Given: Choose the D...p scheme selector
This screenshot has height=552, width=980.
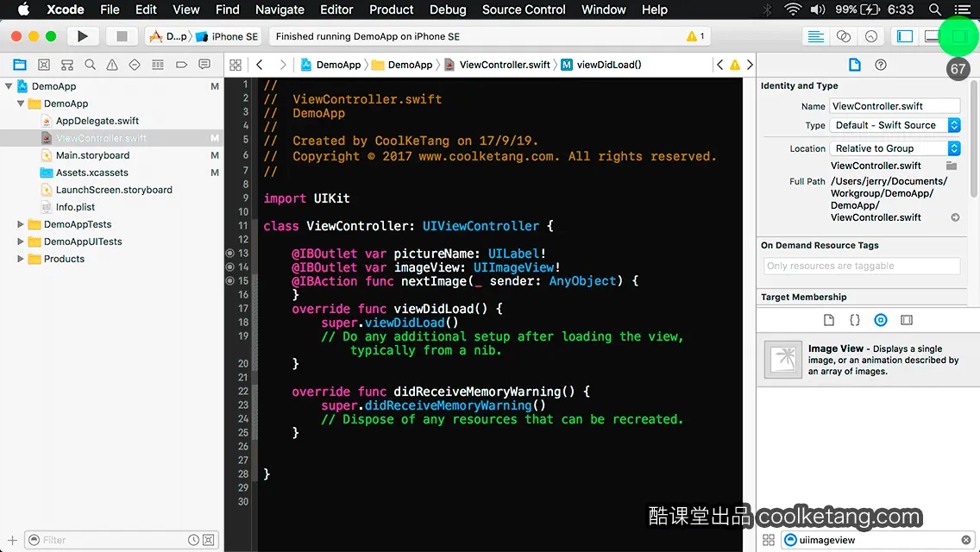Looking at the screenshot, I should click(169, 36).
